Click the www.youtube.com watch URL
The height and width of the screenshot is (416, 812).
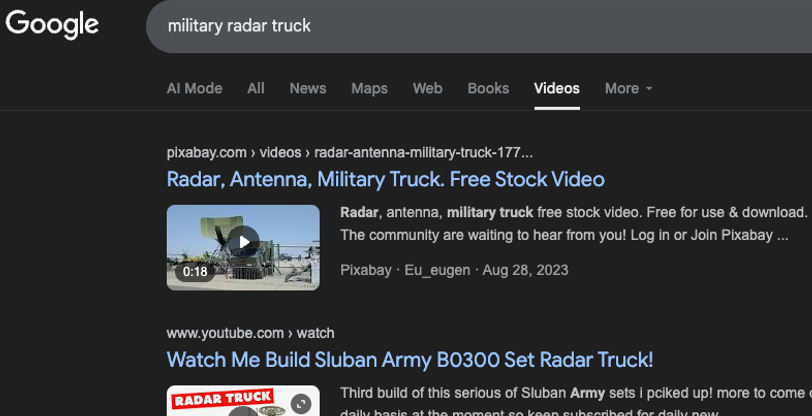tap(250, 333)
